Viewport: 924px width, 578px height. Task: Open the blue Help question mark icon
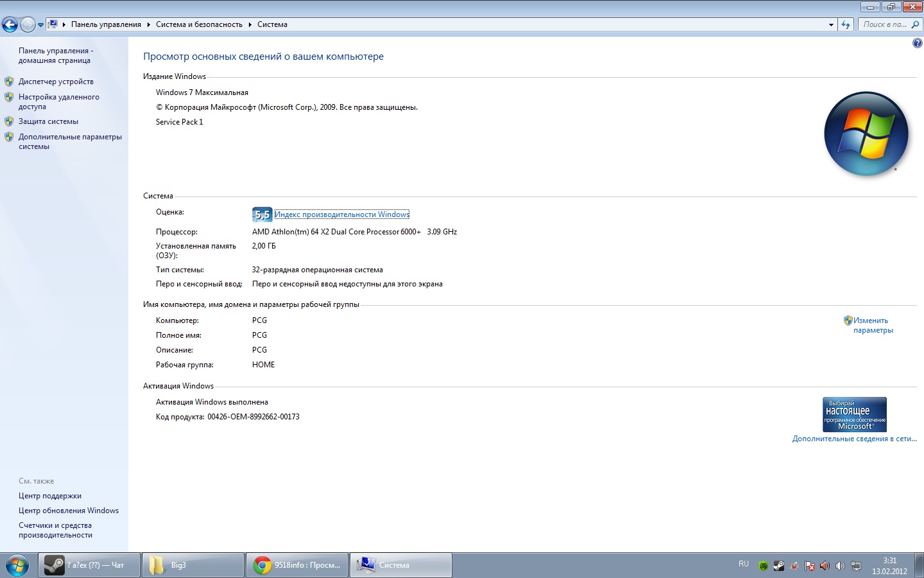pos(917,43)
